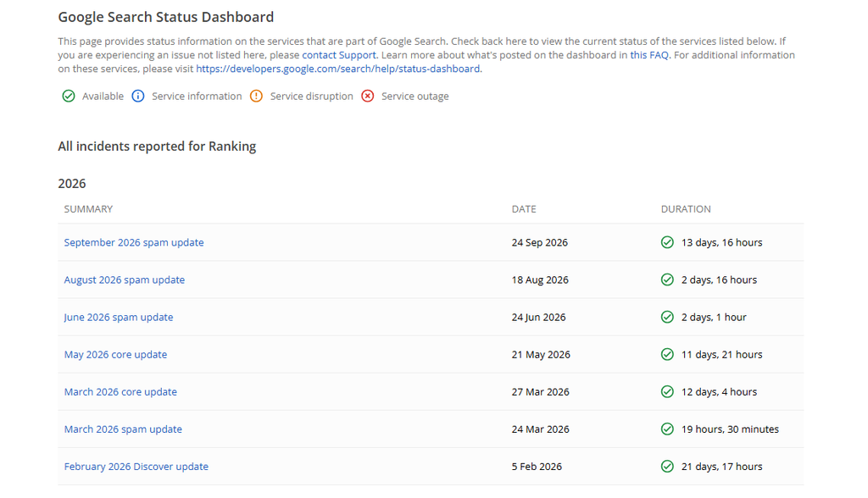868x498 pixels.
Task: Click the orange Service disruption icon
Action: coord(256,97)
